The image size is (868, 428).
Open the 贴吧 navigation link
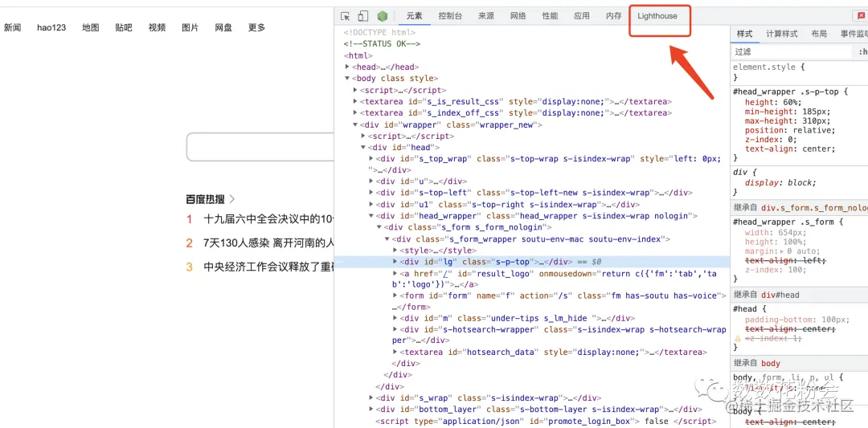click(x=124, y=27)
